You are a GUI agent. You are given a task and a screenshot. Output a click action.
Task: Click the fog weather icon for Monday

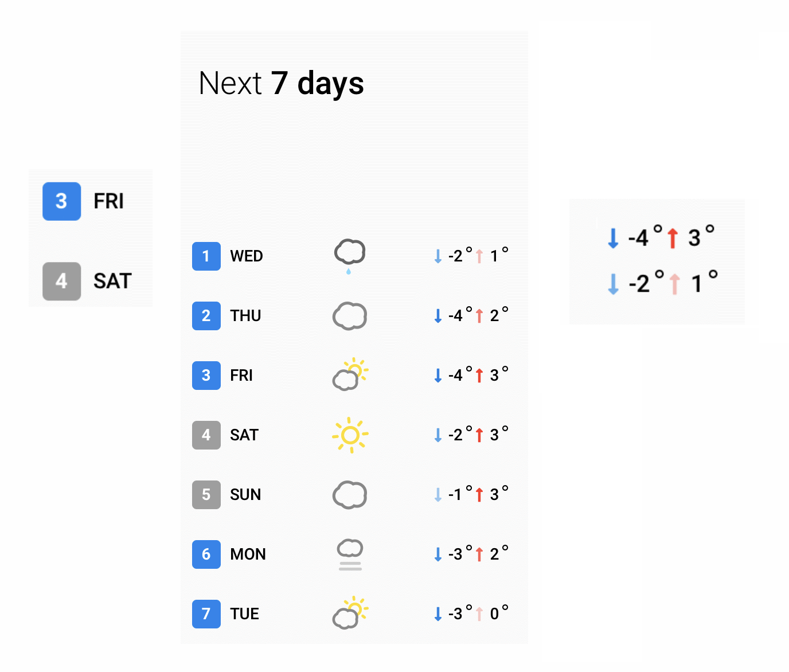pyautogui.click(x=349, y=554)
